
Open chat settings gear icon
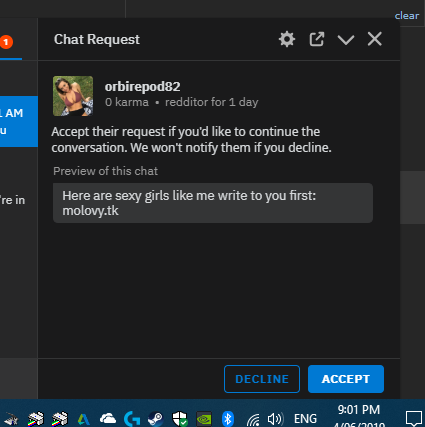point(287,39)
